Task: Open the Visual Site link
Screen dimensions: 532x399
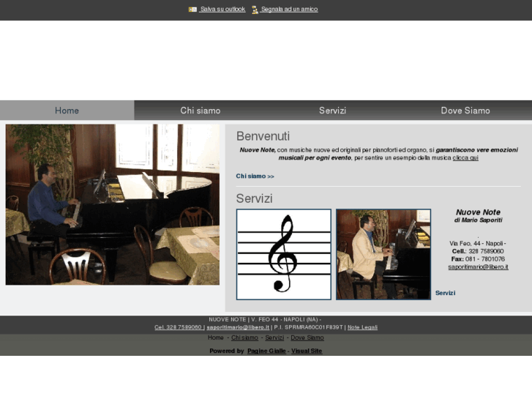Action: coord(307,351)
